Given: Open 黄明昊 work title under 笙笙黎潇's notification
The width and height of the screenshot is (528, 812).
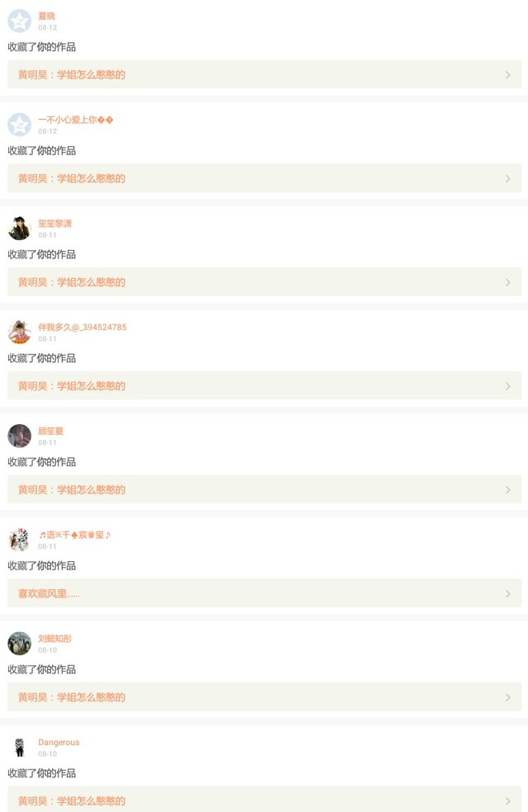Looking at the screenshot, I should point(72,282).
